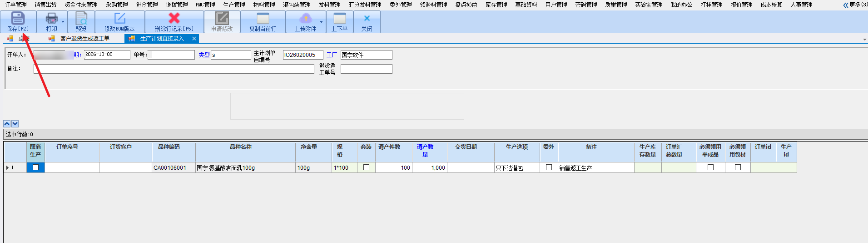Save the form with 保存[F2]
The image size is (868, 243).
pyautogui.click(x=18, y=22)
